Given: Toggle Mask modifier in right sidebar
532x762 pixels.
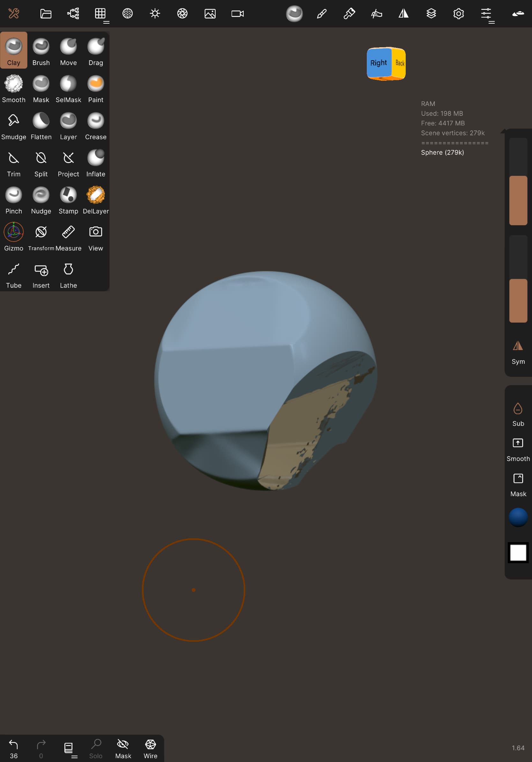Looking at the screenshot, I should [x=518, y=485].
